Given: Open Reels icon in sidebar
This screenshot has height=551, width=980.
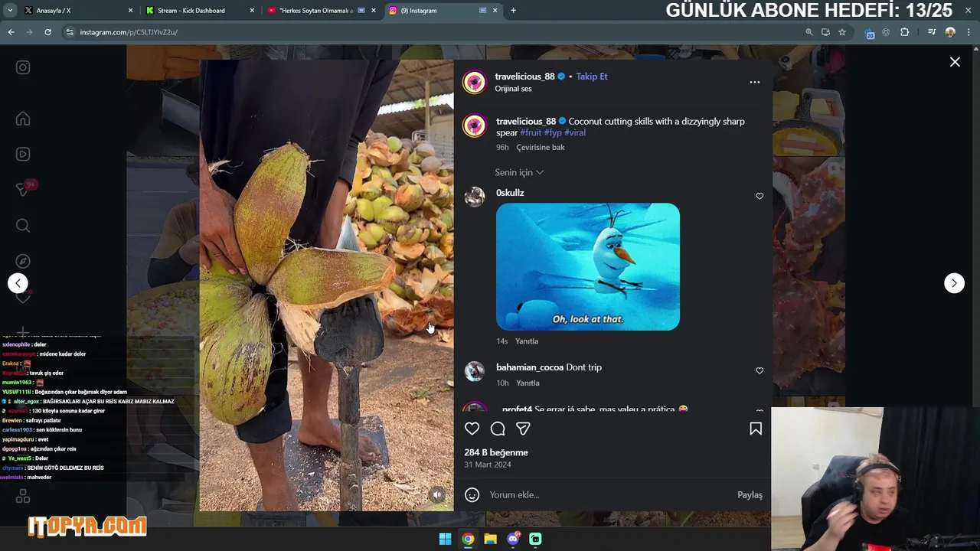Looking at the screenshot, I should (x=23, y=154).
